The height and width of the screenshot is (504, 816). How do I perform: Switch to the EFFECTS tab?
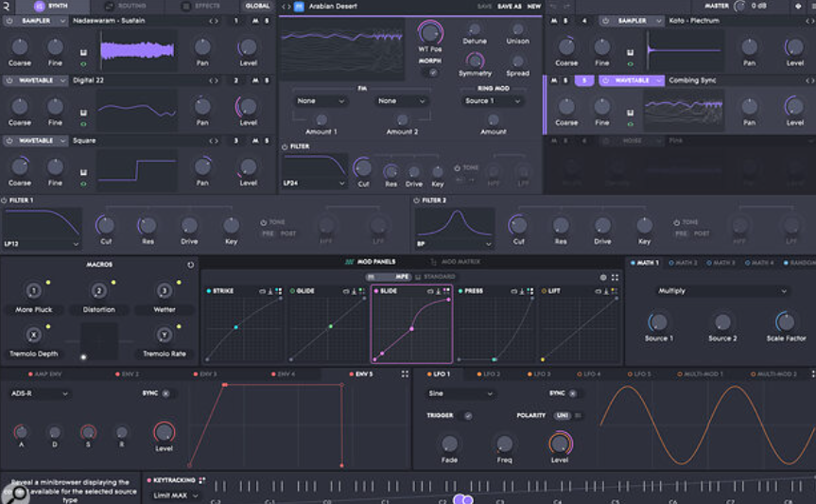pos(200,7)
